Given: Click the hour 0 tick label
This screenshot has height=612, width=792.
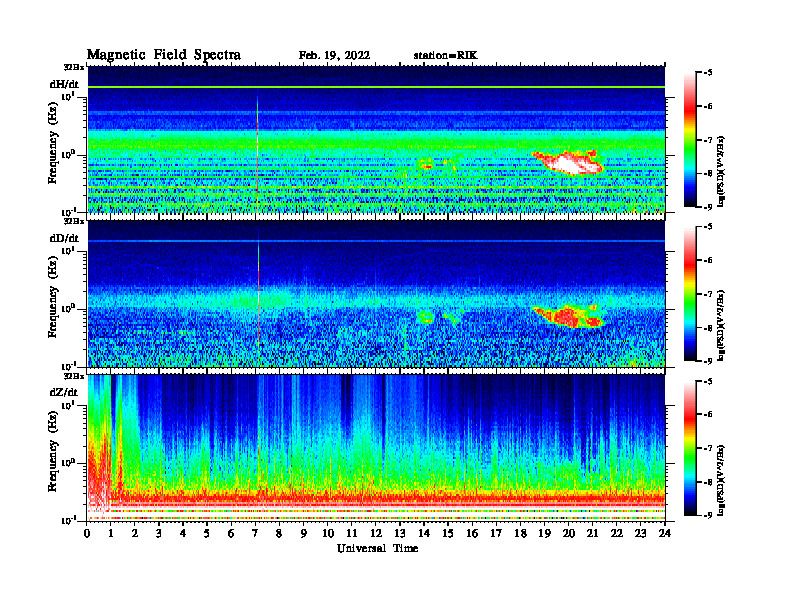Looking at the screenshot, I should [87, 534].
